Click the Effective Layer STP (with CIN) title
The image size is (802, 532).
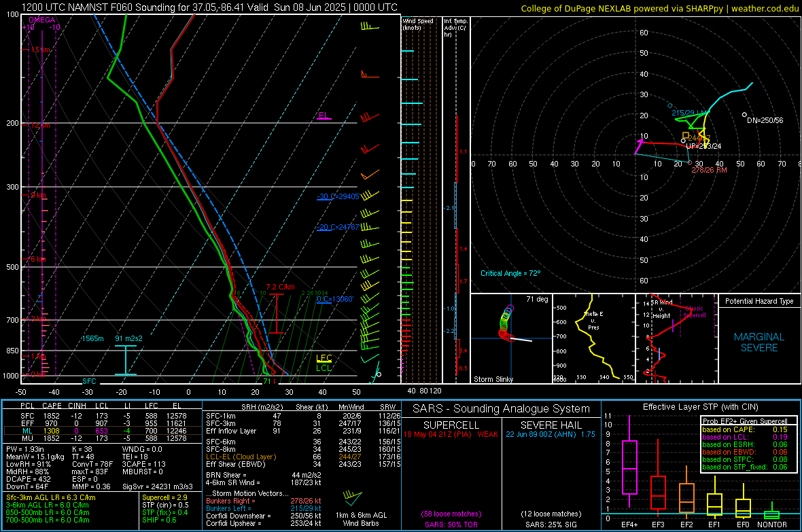point(700,407)
